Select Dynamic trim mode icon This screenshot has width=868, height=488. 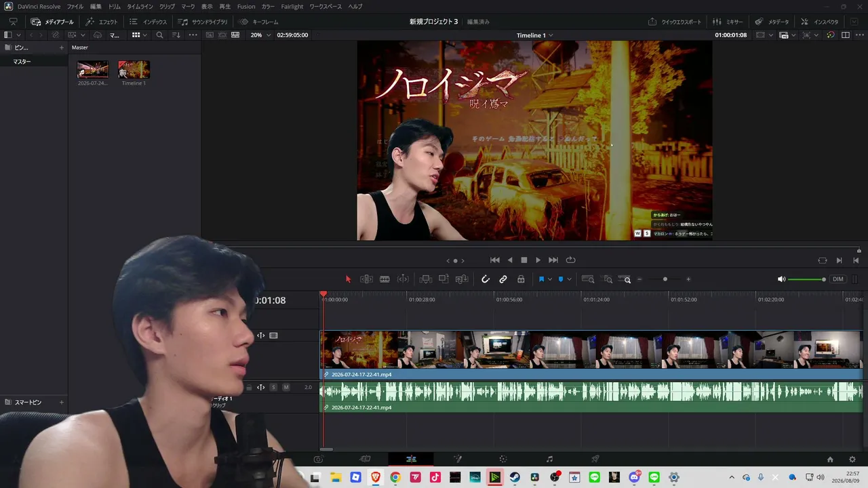403,279
